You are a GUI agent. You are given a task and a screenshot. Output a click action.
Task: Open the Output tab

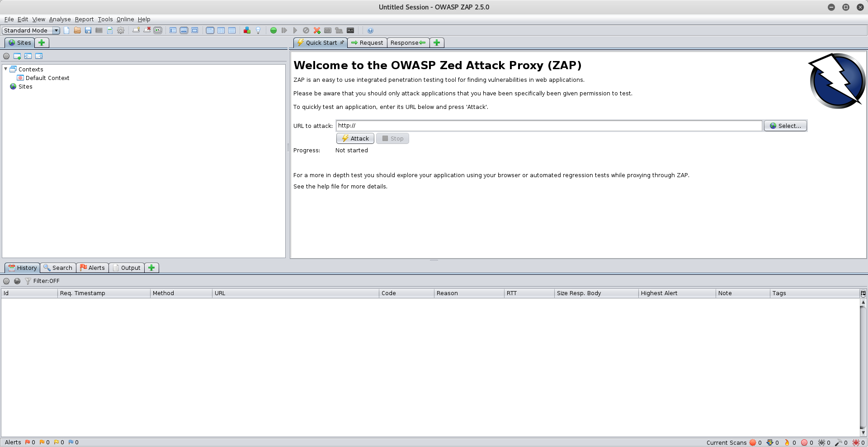pos(127,268)
